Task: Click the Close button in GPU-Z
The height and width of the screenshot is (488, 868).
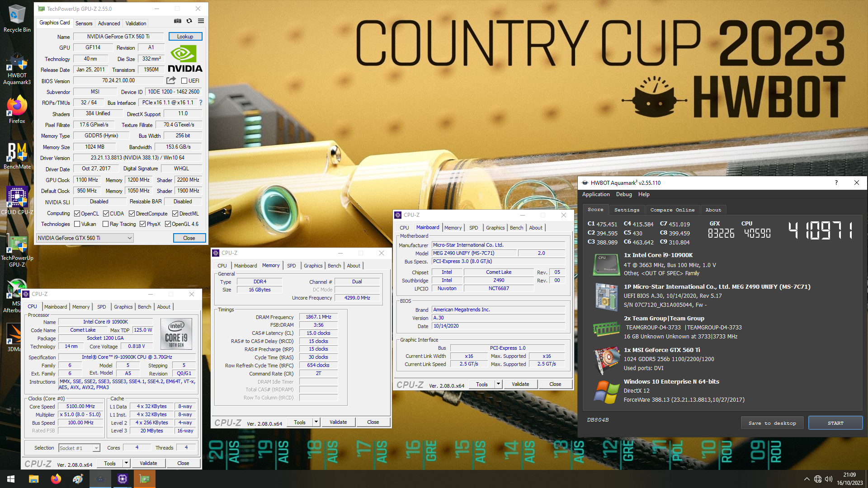Action: [x=189, y=238]
